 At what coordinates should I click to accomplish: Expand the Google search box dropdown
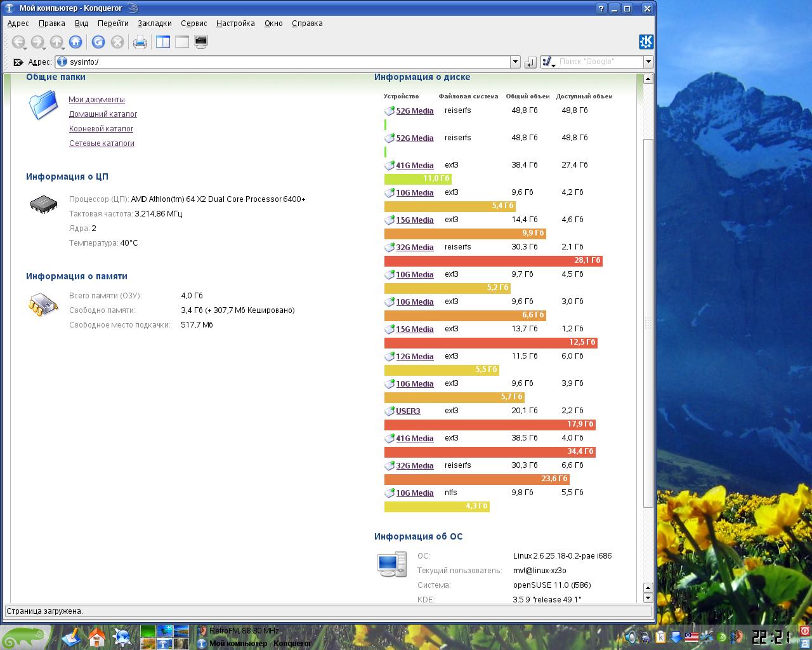pyautogui.click(x=648, y=62)
